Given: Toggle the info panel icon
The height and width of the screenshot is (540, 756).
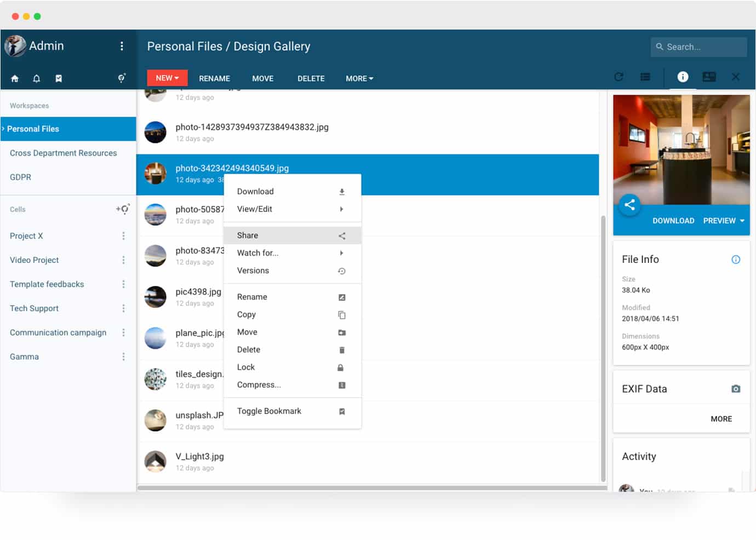Looking at the screenshot, I should (683, 77).
